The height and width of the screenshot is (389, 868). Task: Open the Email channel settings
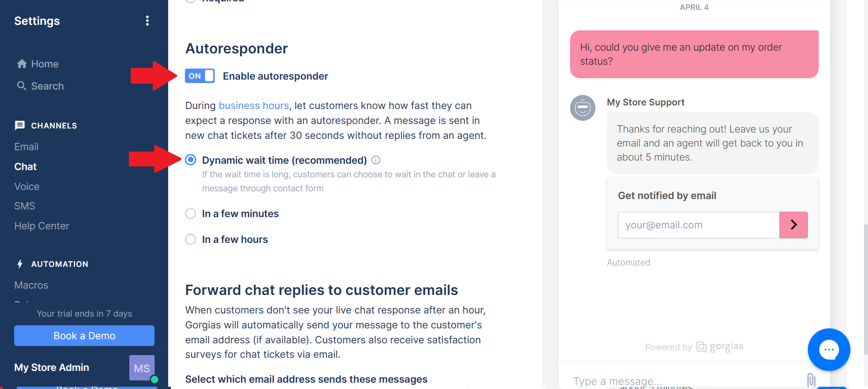click(26, 147)
